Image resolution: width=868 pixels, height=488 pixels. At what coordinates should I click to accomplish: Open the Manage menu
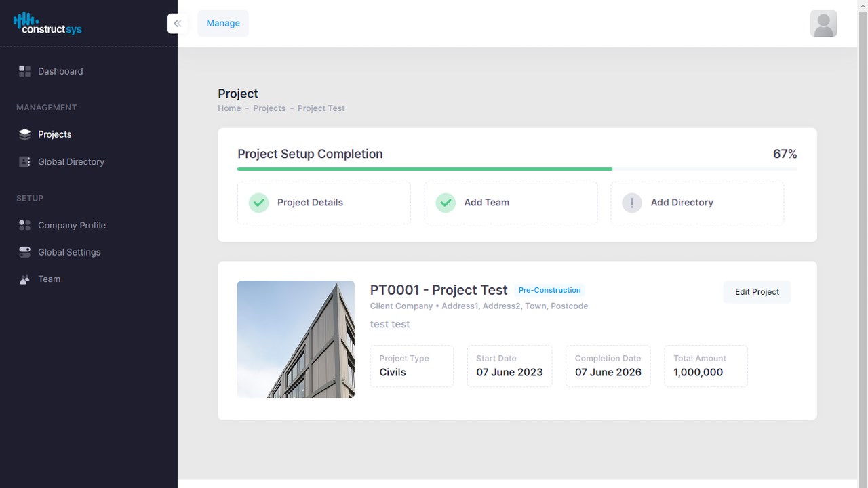point(223,24)
